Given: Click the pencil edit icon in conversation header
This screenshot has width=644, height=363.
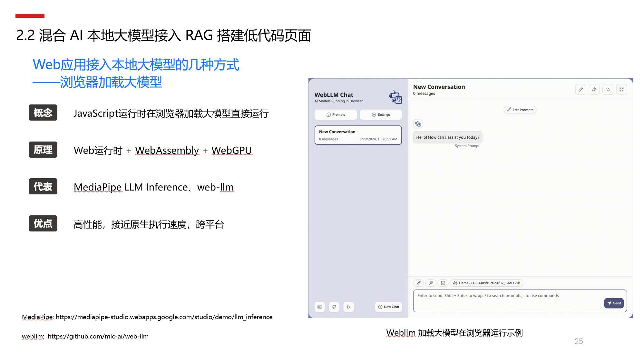Looking at the screenshot, I should pos(581,90).
